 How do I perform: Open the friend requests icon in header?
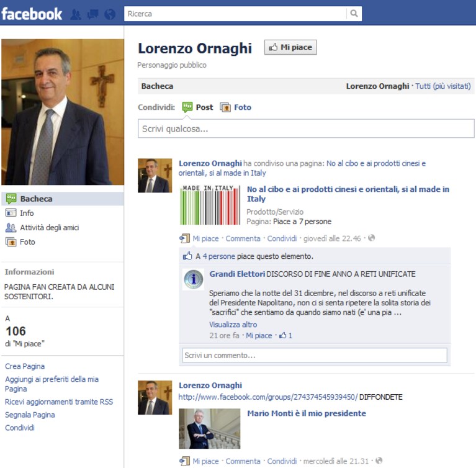pyautogui.click(x=76, y=14)
